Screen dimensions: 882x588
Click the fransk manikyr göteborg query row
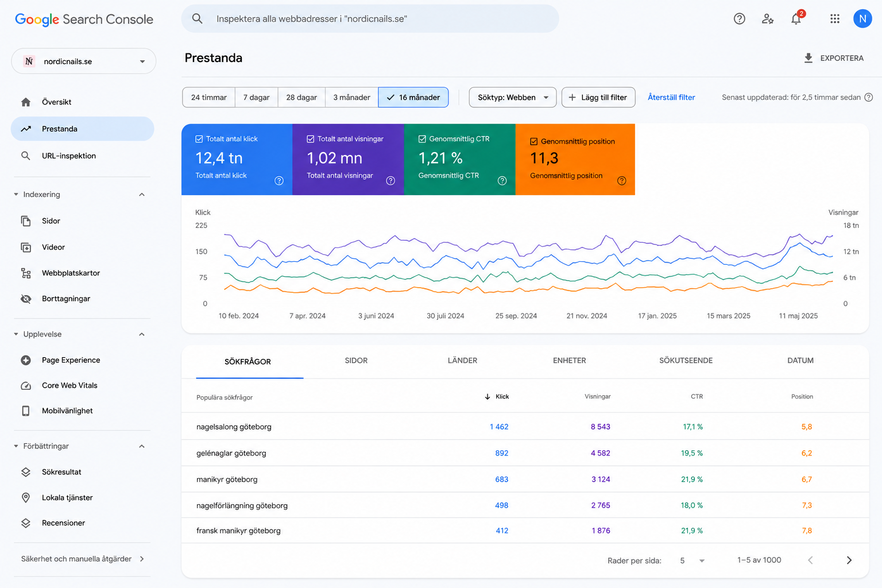(x=525, y=531)
